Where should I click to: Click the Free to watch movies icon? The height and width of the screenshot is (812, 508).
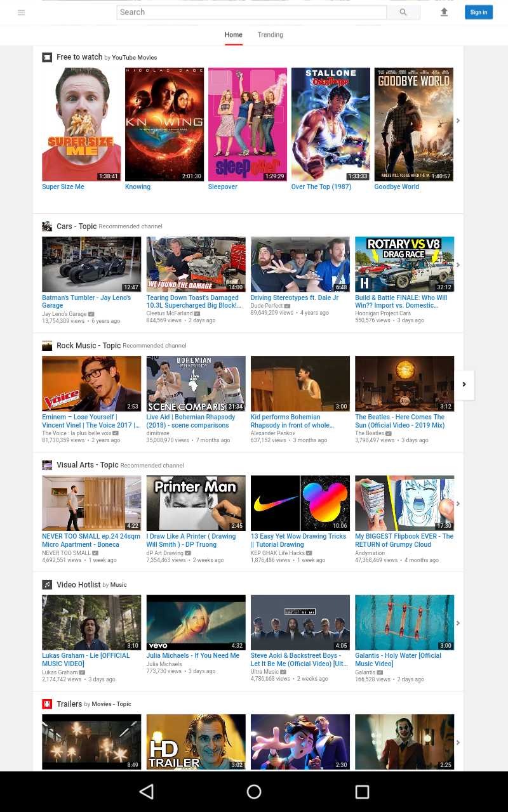coord(46,57)
